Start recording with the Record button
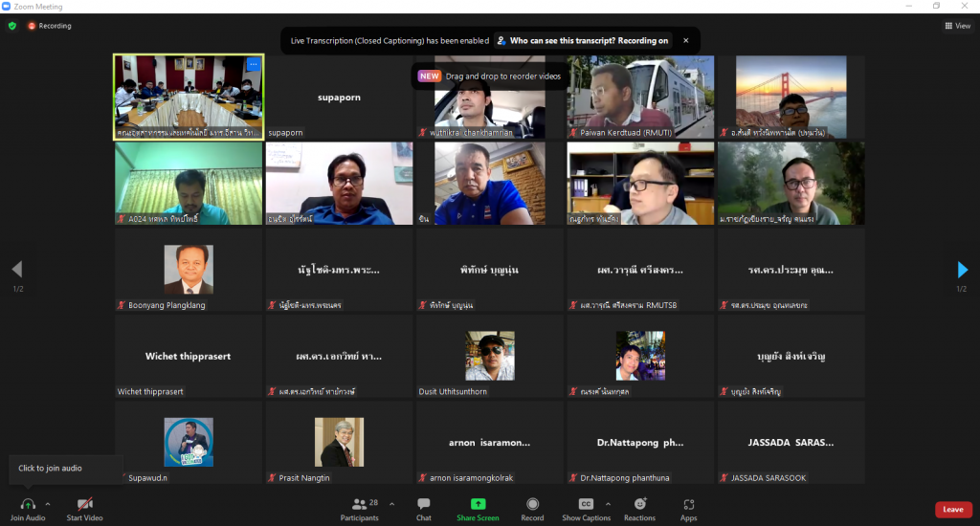 tap(532, 504)
